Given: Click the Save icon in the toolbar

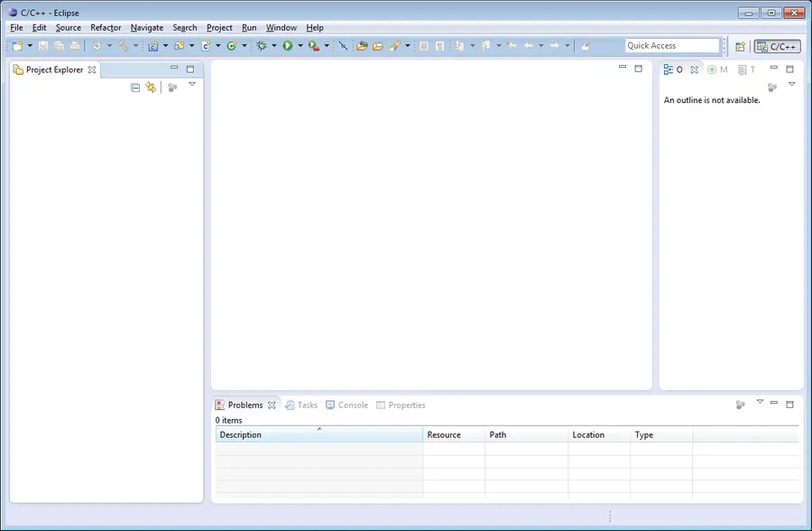Looking at the screenshot, I should [43, 46].
